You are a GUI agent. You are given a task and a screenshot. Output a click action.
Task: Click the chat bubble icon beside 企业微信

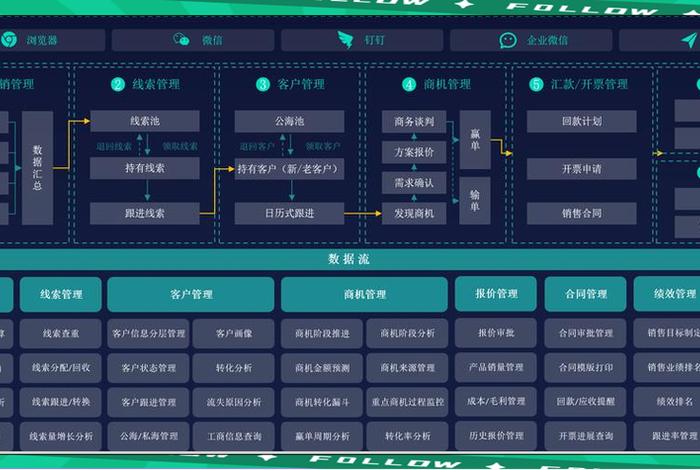[508, 40]
